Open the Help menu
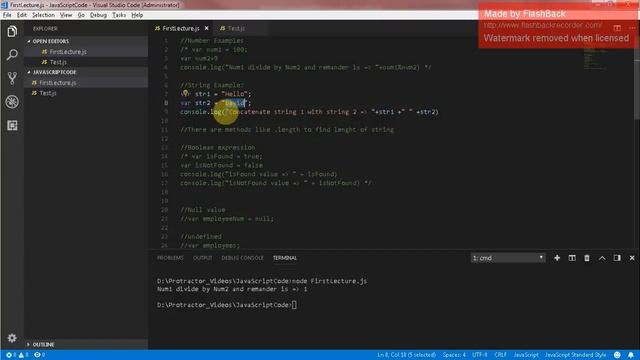Screen dimensions: 640x360 (x=137, y=15)
